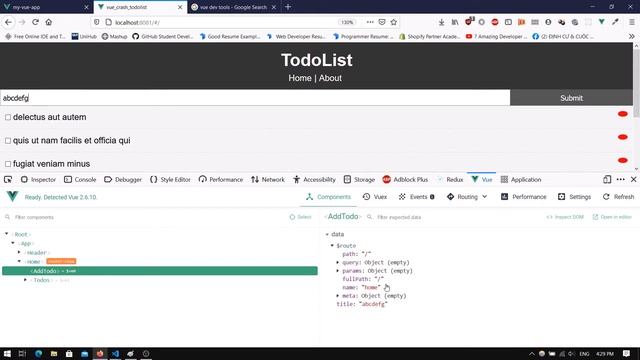Reload the page with refresh icon
This screenshot has width=640, height=360.
(x=36, y=22)
